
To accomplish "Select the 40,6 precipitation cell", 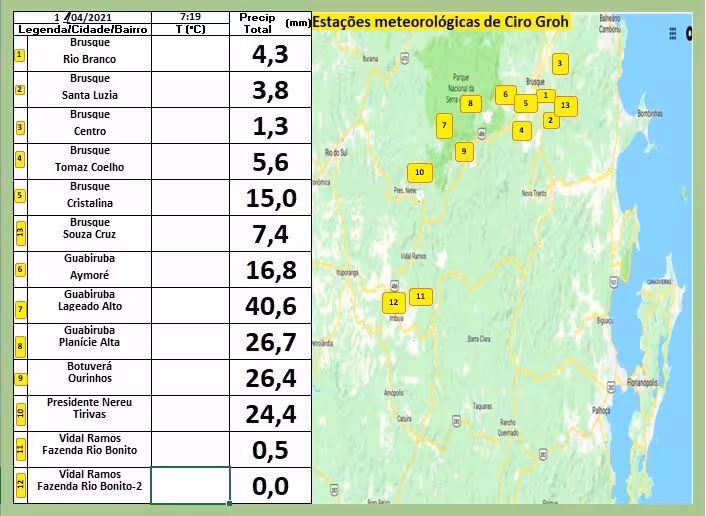I will pyautogui.click(x=271, y=306).
